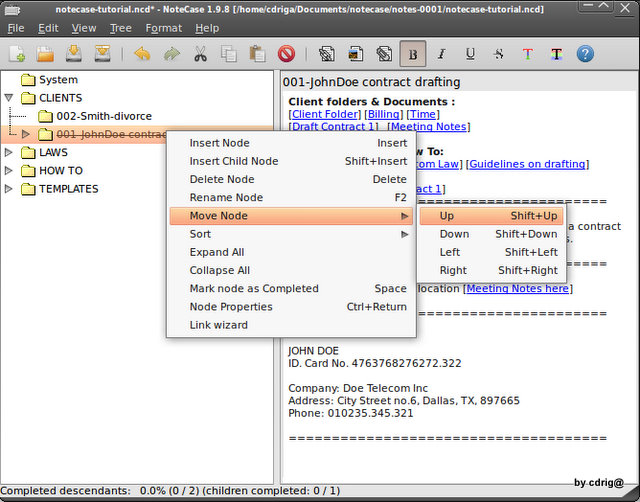Choose Link wizard menu entry
This screenshot has height=502, width=640.
[x=291, y=325]
